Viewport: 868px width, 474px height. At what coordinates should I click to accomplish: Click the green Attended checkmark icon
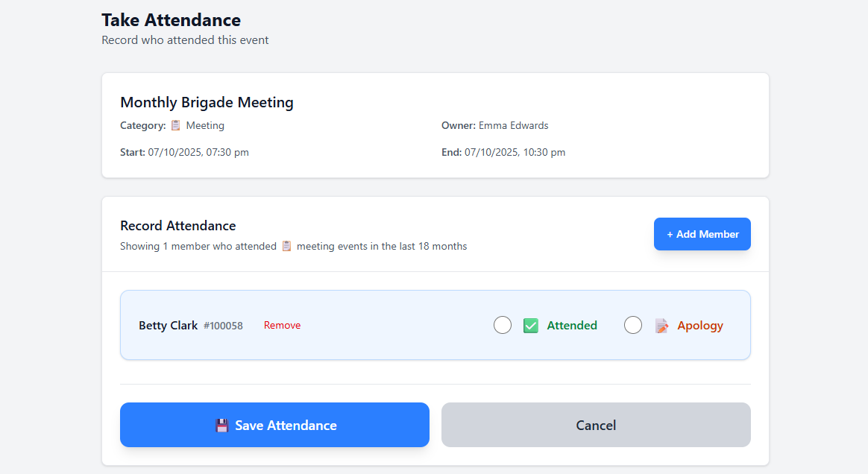tap(530, 325)
